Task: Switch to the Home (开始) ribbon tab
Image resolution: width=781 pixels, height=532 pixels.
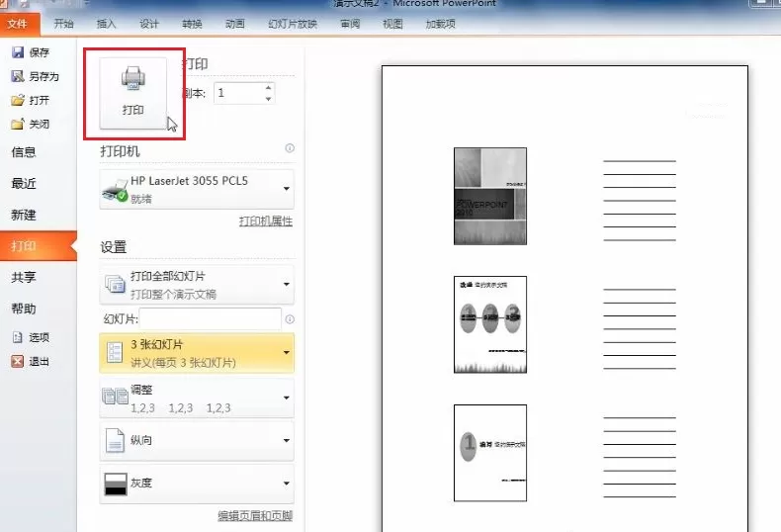Action: (63, 24)
